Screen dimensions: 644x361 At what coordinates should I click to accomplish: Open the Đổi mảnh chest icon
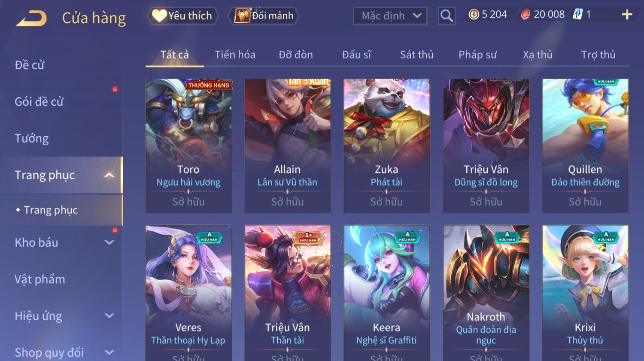coord(242,15)
